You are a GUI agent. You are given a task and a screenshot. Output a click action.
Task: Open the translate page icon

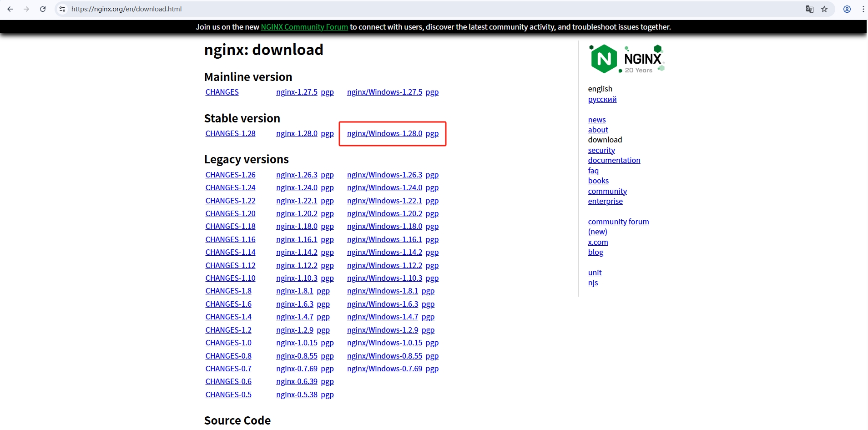[x=810, y=9]
